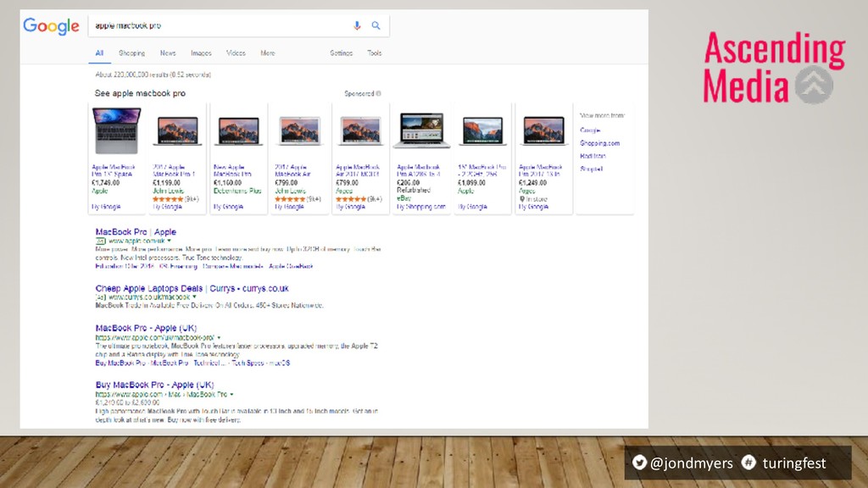
Task: Click 'Refurbished' label on the £206 card
Action: tap(414, 190)
